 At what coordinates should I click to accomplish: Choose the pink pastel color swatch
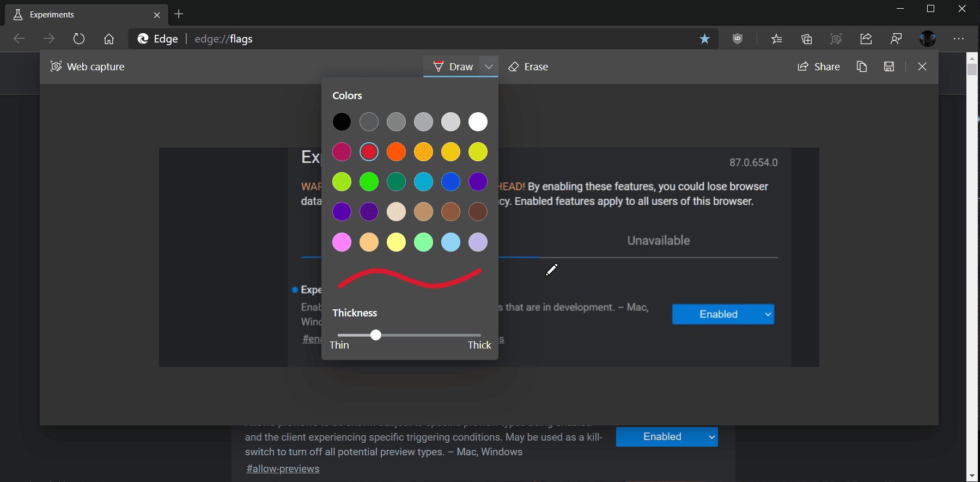(x=342, y=242)
